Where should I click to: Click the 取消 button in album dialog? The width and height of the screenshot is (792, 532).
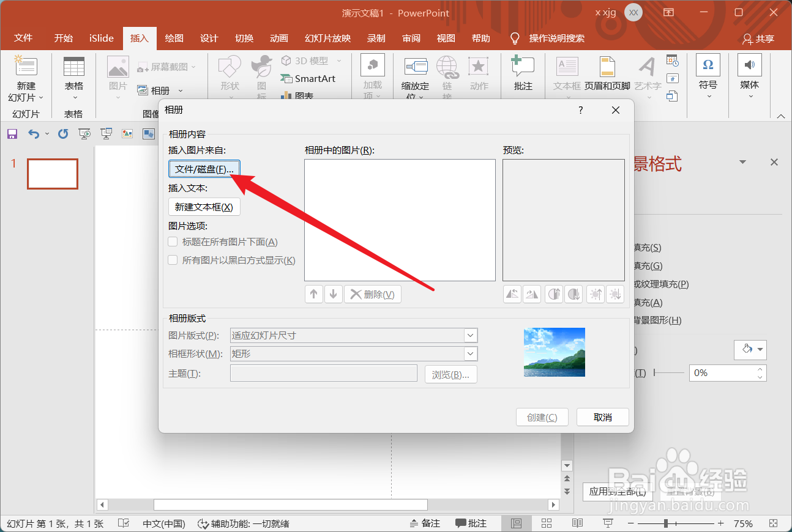(603, 417)
